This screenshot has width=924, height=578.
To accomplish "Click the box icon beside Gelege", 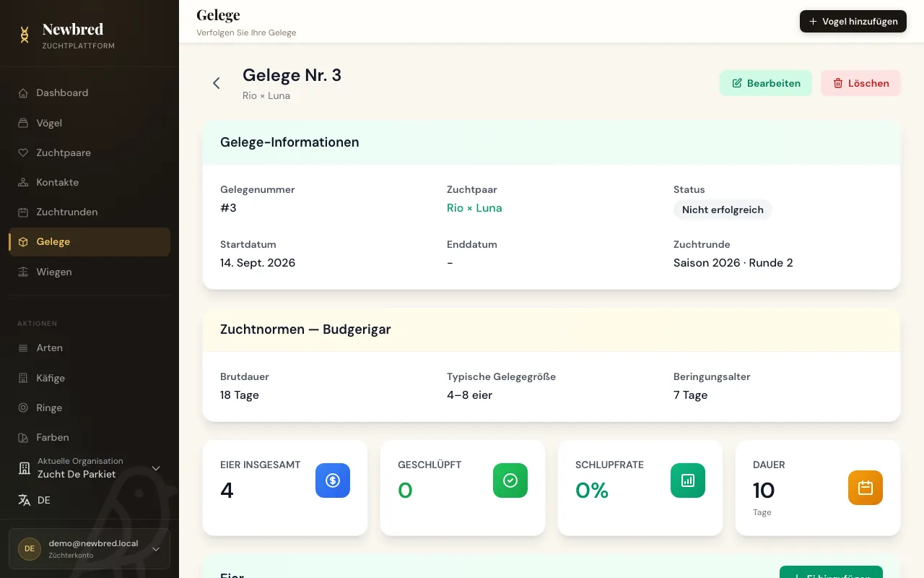I will point(23,242).
